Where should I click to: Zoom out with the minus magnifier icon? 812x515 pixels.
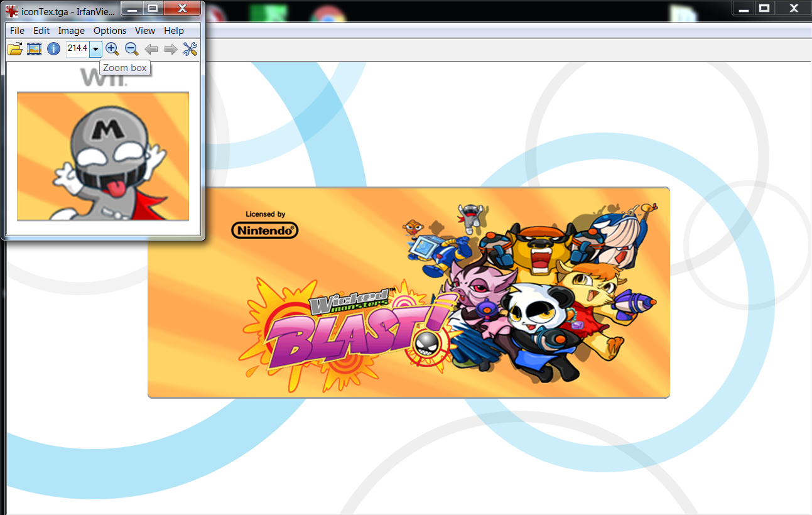131,49
